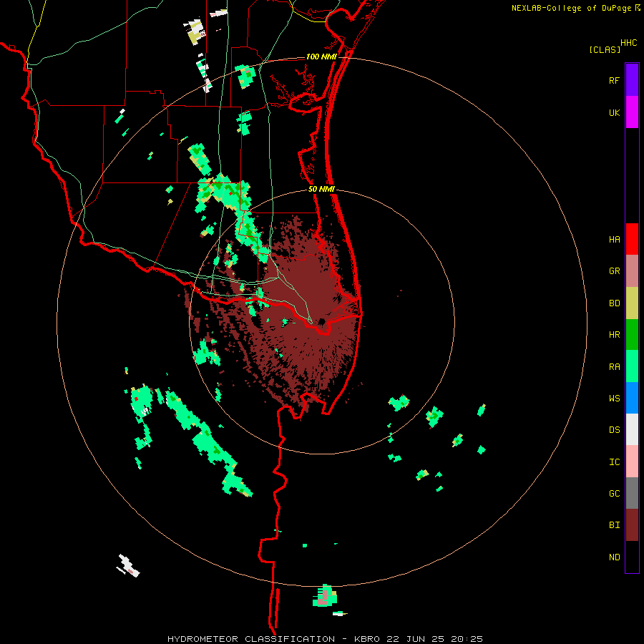Click the [CLAS] label above the legend
The image size is (644, 644).
(605, 49)
